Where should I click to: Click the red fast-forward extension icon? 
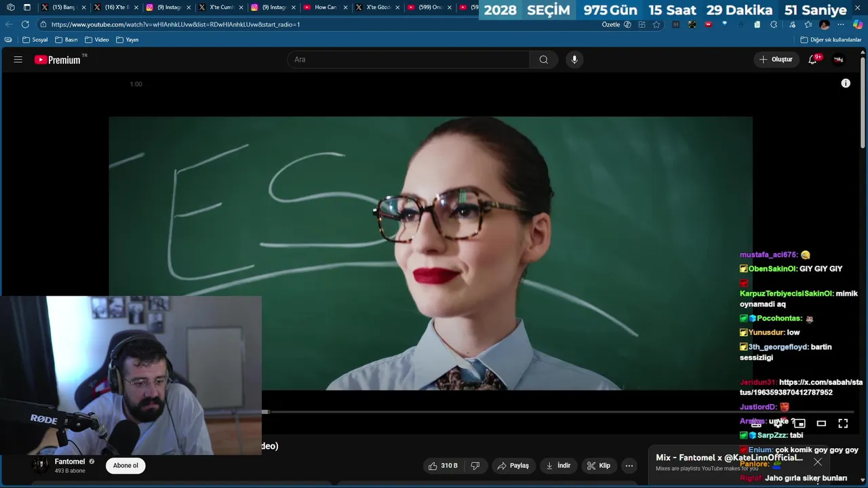tap(709, 24)
